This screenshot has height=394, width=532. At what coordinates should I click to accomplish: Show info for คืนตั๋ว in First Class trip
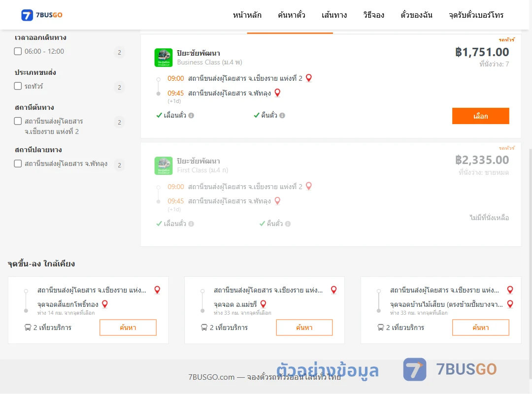tap(288, 224)
